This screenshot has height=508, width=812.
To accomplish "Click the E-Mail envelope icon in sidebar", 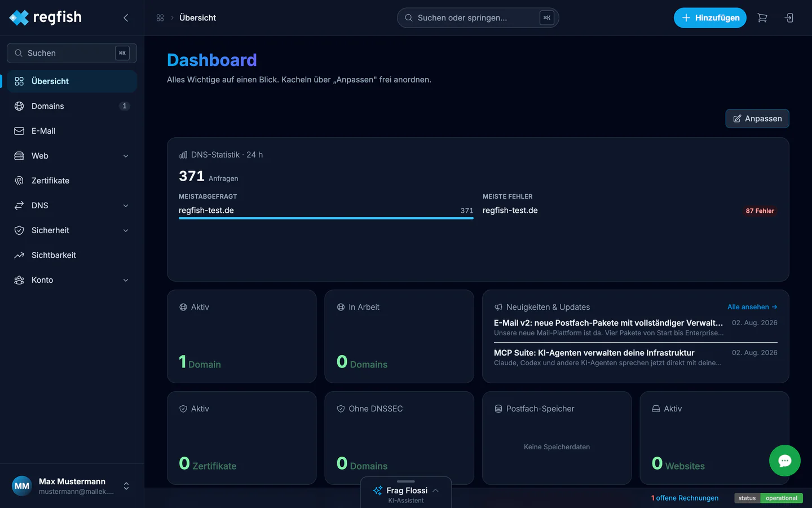I will pyautogui.click(x=19, y=131).
